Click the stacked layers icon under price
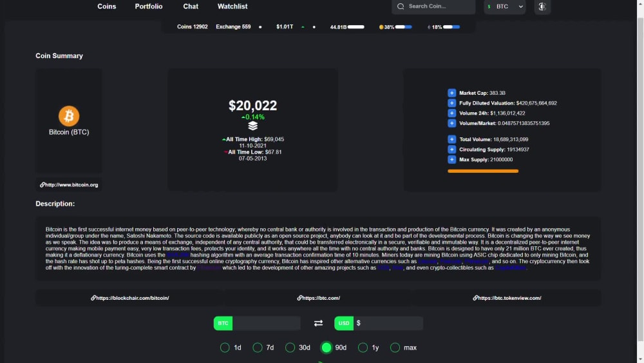The height and width of the screenshot is (363, 644). coord(252,126)
